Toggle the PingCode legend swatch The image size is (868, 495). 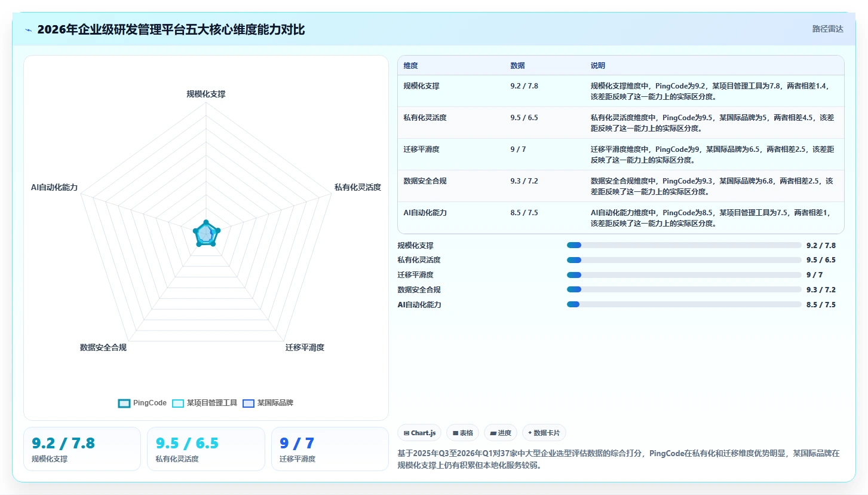tap(124, 404)
